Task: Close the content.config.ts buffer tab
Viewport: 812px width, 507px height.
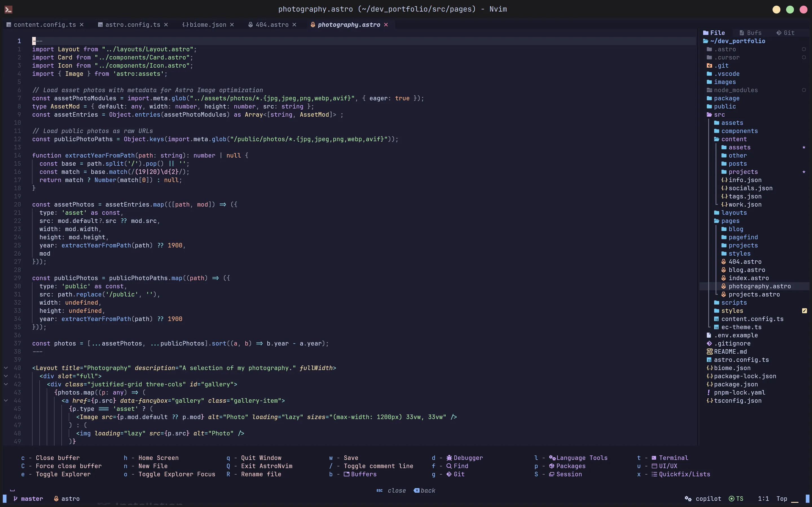Action: pyautogui.click(x=82, y=25)
